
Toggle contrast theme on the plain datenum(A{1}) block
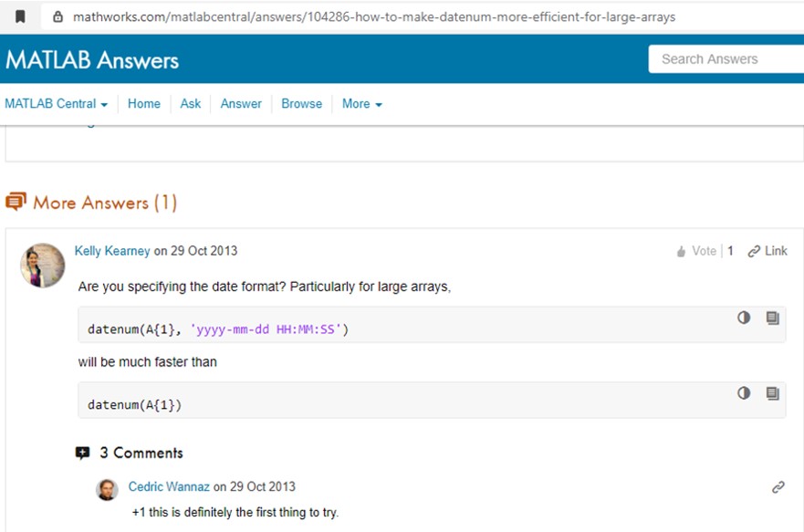coord(744,392)
